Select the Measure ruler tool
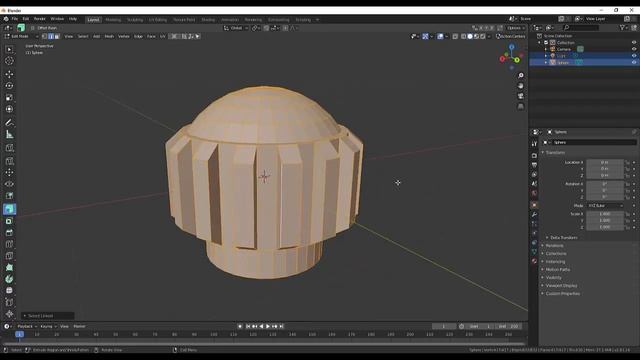The height and width of the screenshot is (360, 640). [9, 134]
